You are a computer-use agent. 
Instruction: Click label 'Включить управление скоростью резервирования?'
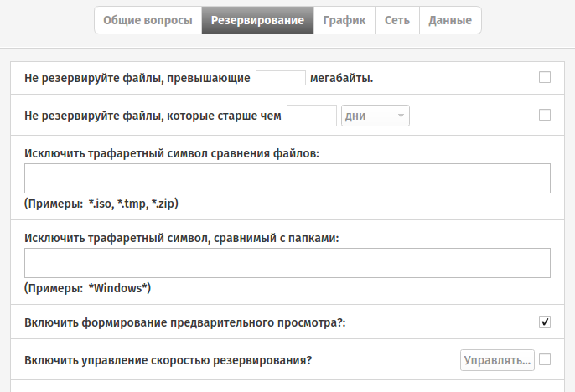pyautogui.click(x=168, y=360)
